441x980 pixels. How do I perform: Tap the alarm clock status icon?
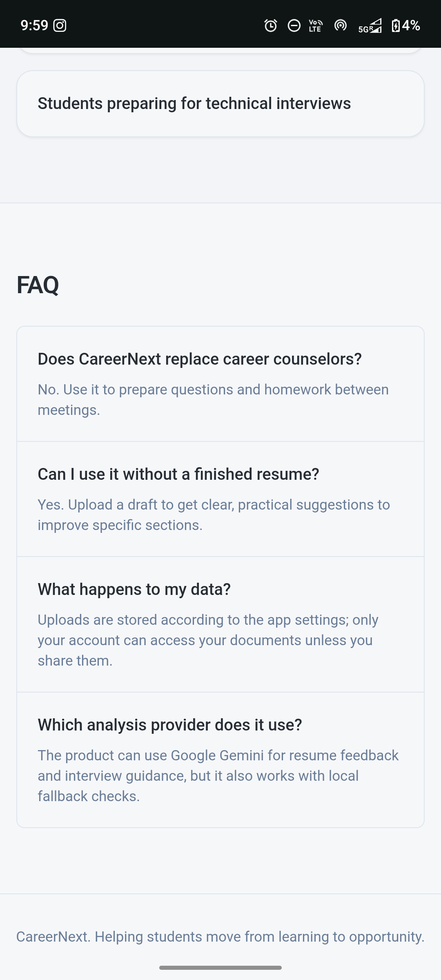tap(270, 26)
